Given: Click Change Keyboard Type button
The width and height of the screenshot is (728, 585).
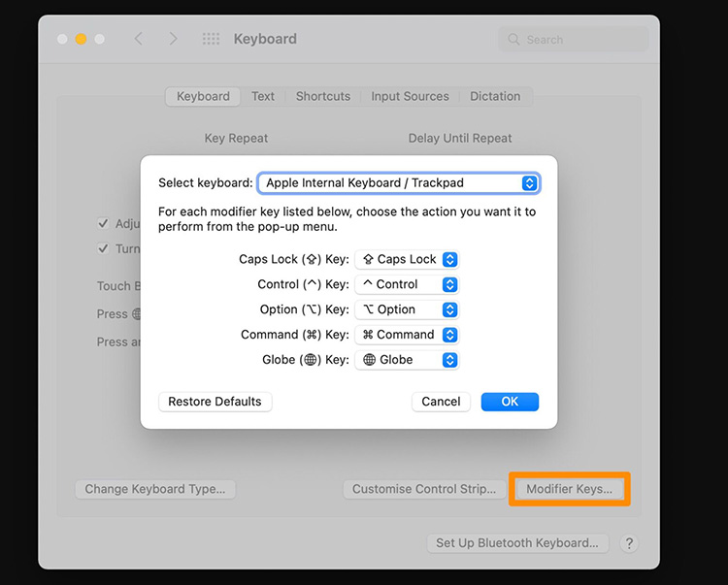Looking at the screenshot, I should 155,489.
